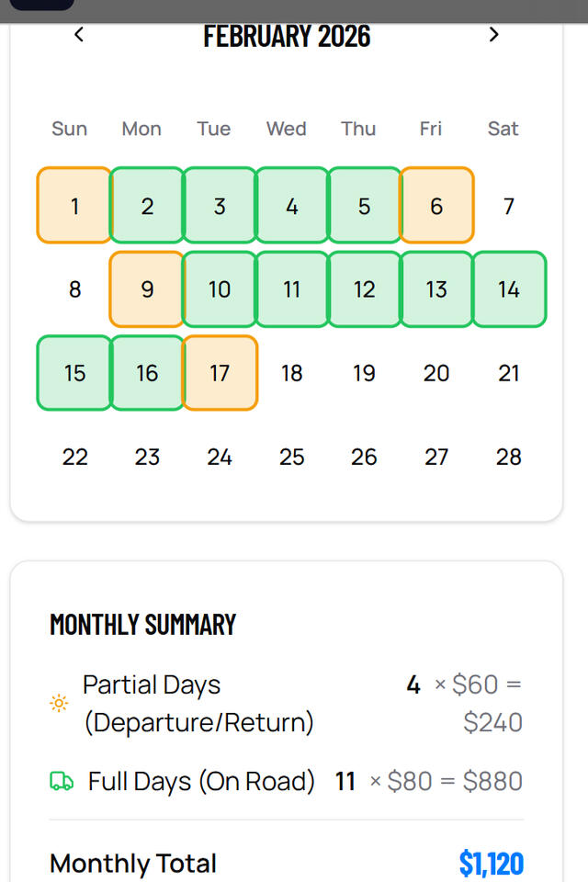Click full day February 10
This screenshot has height=882, width=588.
click(220, 289)
